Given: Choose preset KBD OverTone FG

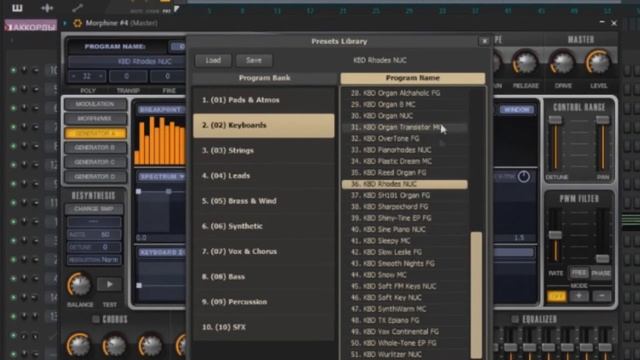Looking at the screenshot, I should tap(404, 139).
